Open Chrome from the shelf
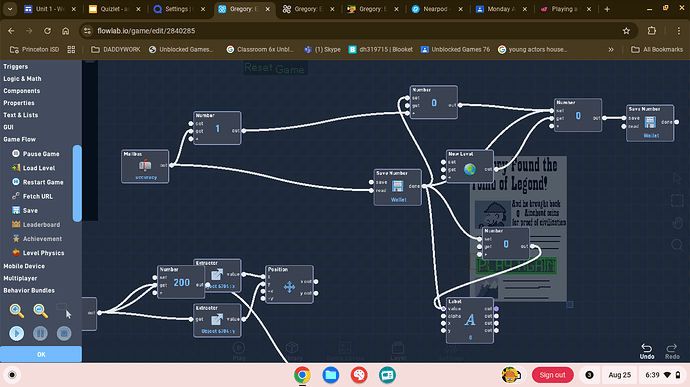This screenshot has height=387, width=690. [302, 375]
